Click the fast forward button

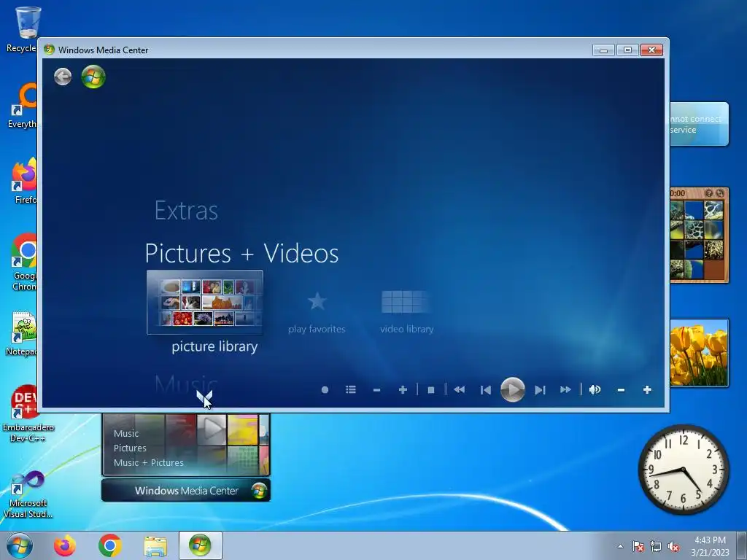click(565, 390)
